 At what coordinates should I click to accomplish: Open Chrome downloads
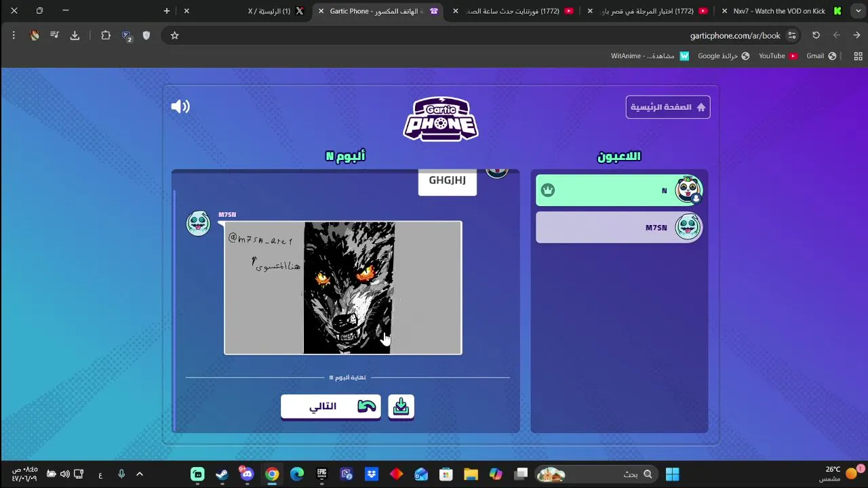tap(75, 35)
